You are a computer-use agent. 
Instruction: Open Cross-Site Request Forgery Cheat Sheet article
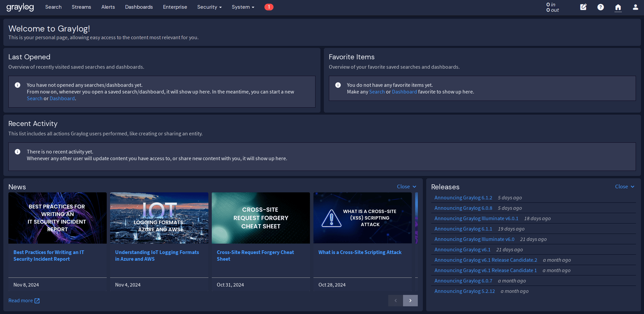click(x=255, y=256)
